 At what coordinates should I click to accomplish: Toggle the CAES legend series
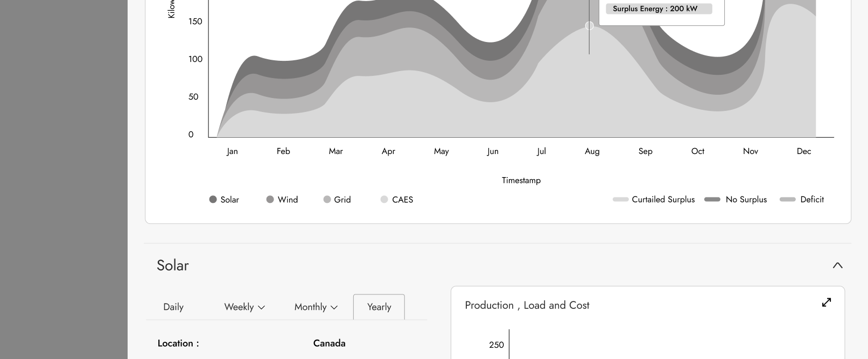point(397,200)
